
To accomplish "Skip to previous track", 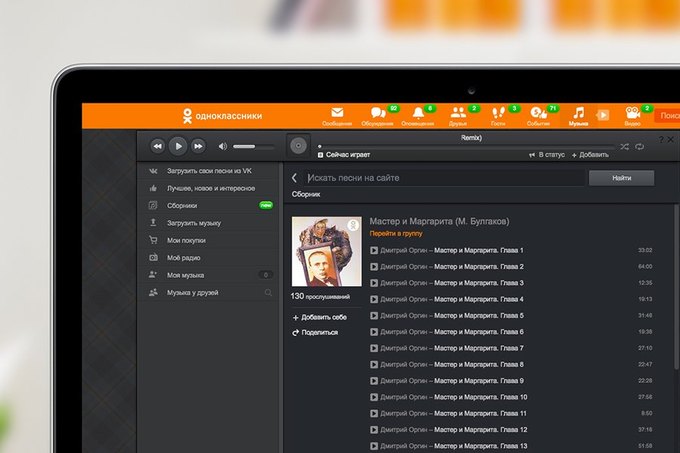I will coord(157,147).
